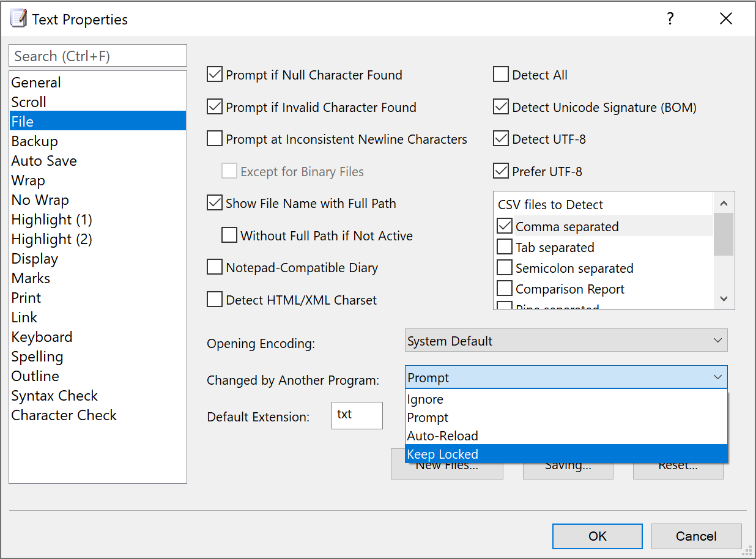Select Scroll in the category list
Viewport: 756px width, 559px height.
click(x=98, y=102)
